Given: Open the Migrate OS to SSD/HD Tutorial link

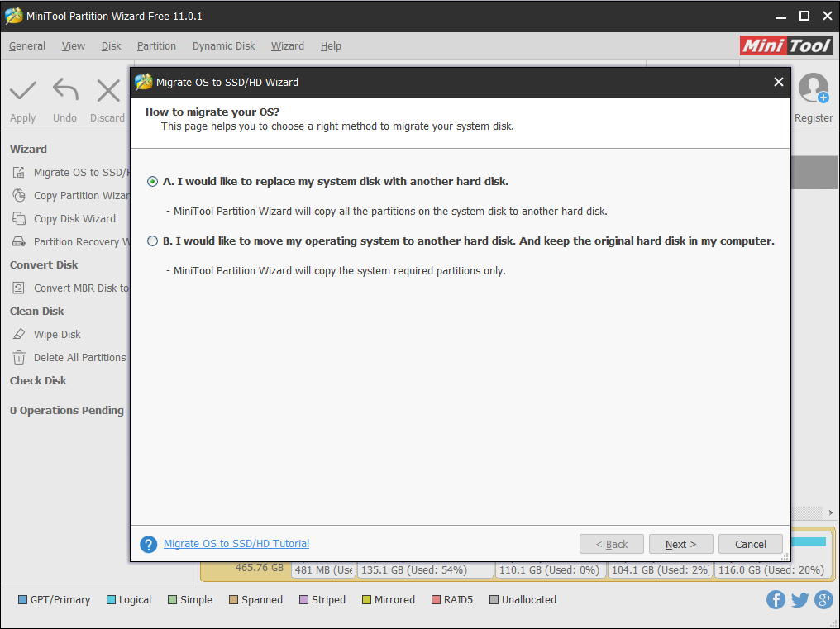Looking at the screenshot, I should pos(236,544).
